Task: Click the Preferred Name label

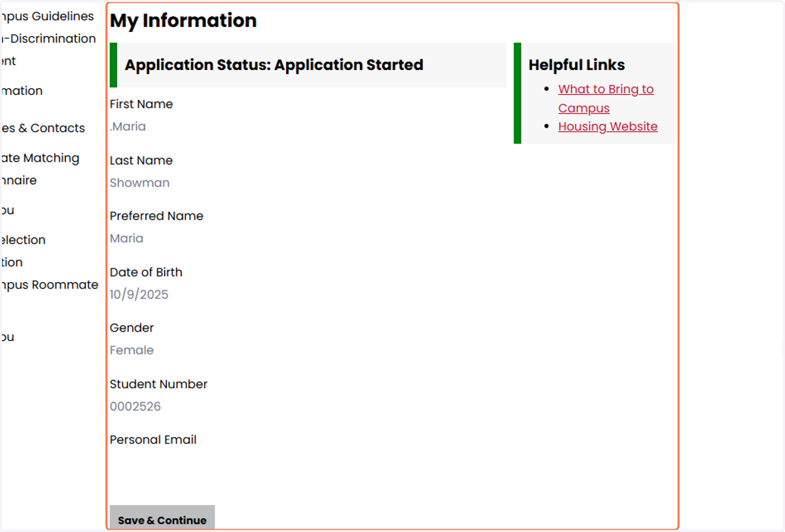Action: tap(156, 216)
